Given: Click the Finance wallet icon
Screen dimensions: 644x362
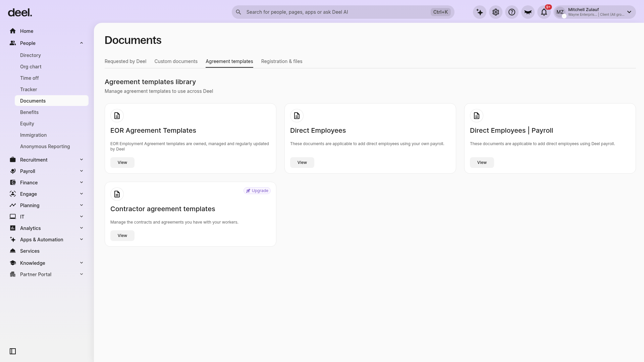Looking at the screenshot, I should pos(13,183).
